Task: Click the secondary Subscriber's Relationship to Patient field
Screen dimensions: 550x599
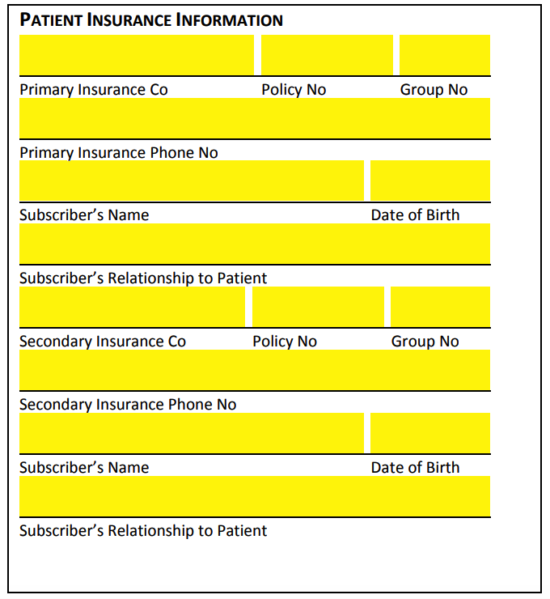Action: tap(255, 496)
